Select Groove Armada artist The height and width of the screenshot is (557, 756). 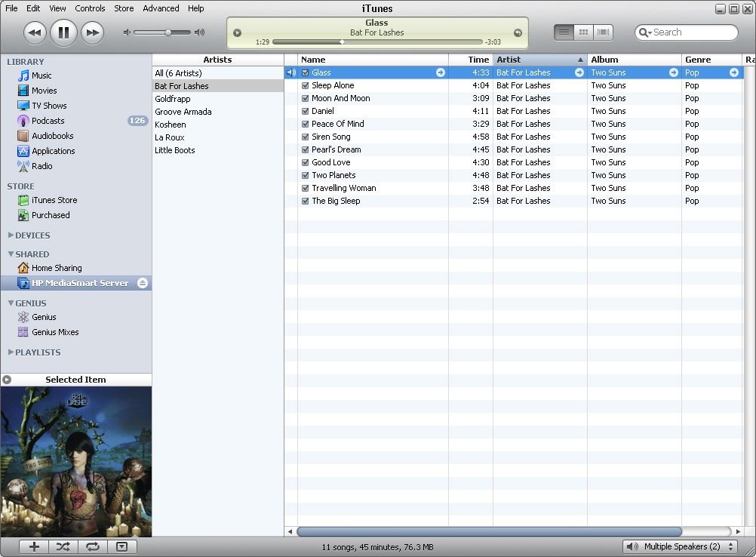tap(218, 112)
